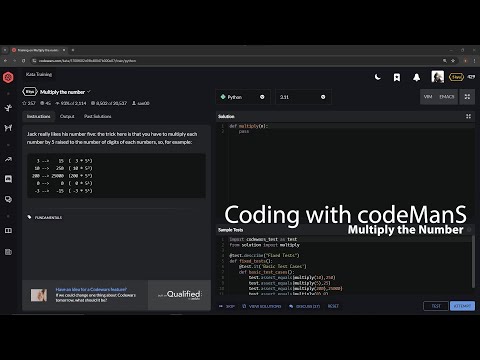Click the Qualified ad banner
Screen dimensions: 480x360
[179, 295]
